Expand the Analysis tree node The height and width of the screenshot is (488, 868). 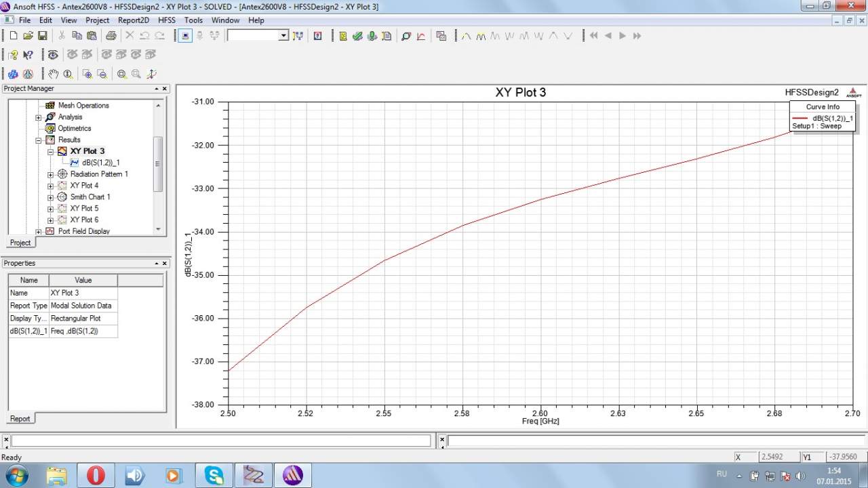point(39,117)
